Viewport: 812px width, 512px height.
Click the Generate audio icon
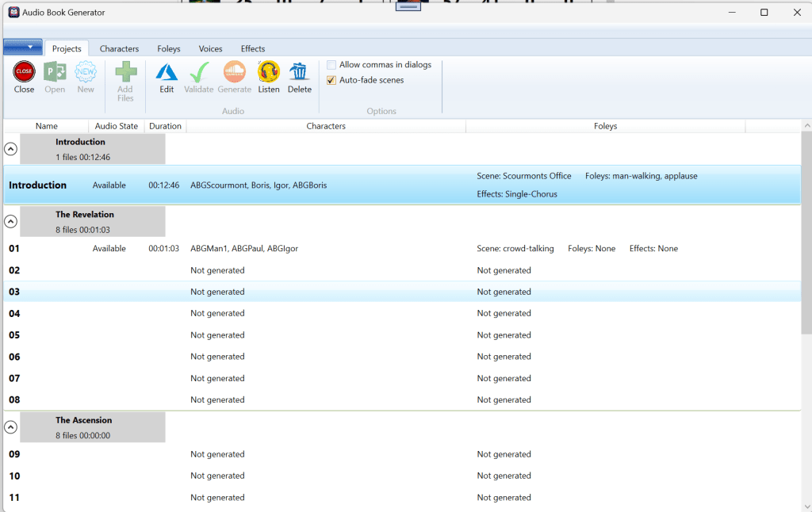(234, 72)
